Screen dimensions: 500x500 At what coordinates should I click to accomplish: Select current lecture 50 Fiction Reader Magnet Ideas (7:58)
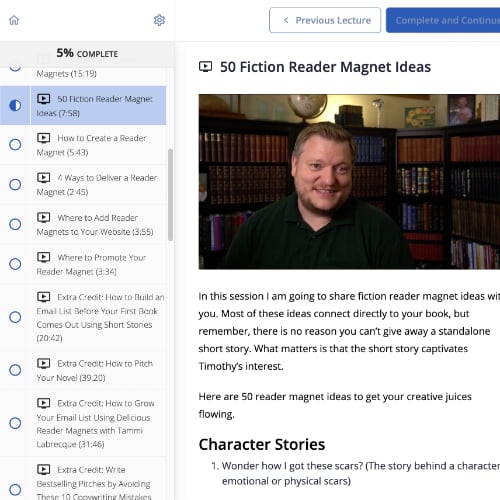click(x=83, y=105)
